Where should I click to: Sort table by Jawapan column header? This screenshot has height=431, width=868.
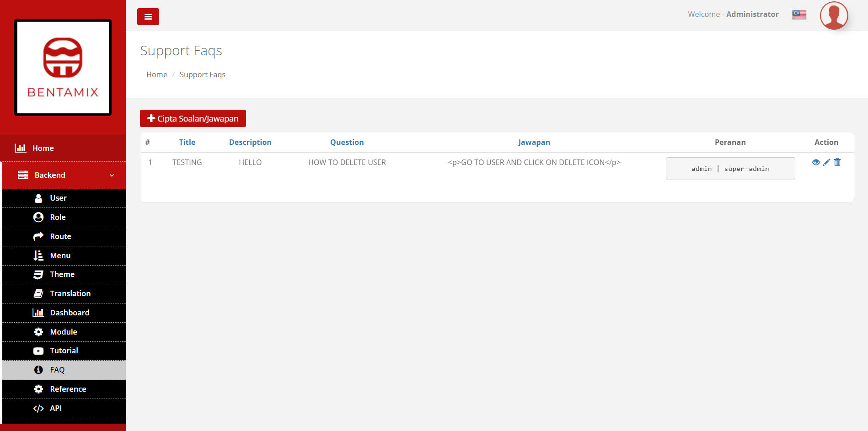point(534,142)
